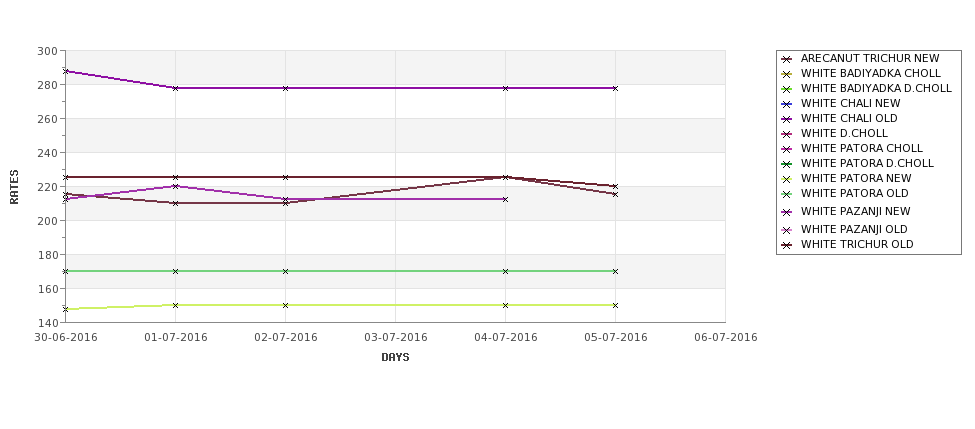This screenshot has width=975, height=429.
Task: Click the yellow 150 data point on 04-07-2016
Action: 505,305
